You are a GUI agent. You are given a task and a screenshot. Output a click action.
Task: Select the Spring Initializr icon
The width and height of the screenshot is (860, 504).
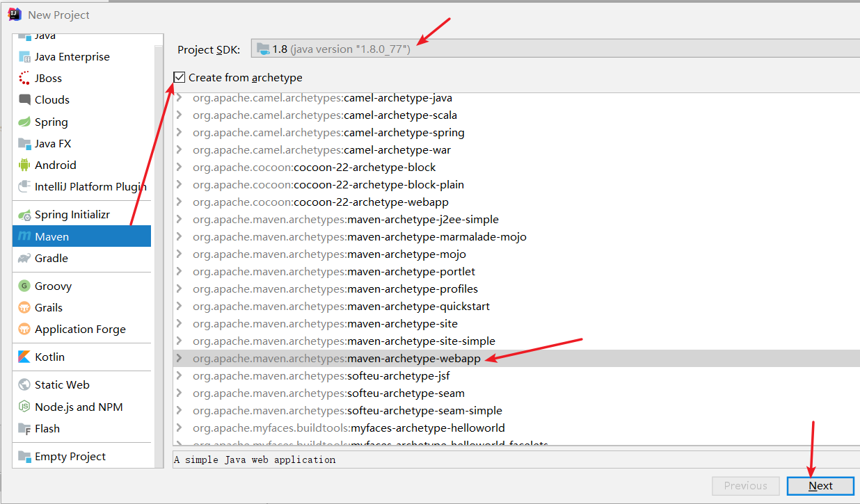24,215
